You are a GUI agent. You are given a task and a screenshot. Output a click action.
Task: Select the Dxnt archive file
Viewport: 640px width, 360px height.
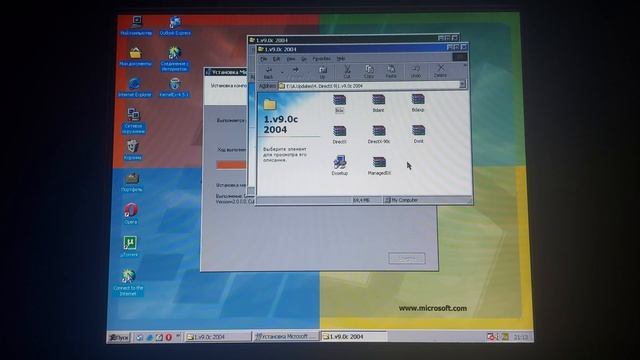click(x=418, y=134)
